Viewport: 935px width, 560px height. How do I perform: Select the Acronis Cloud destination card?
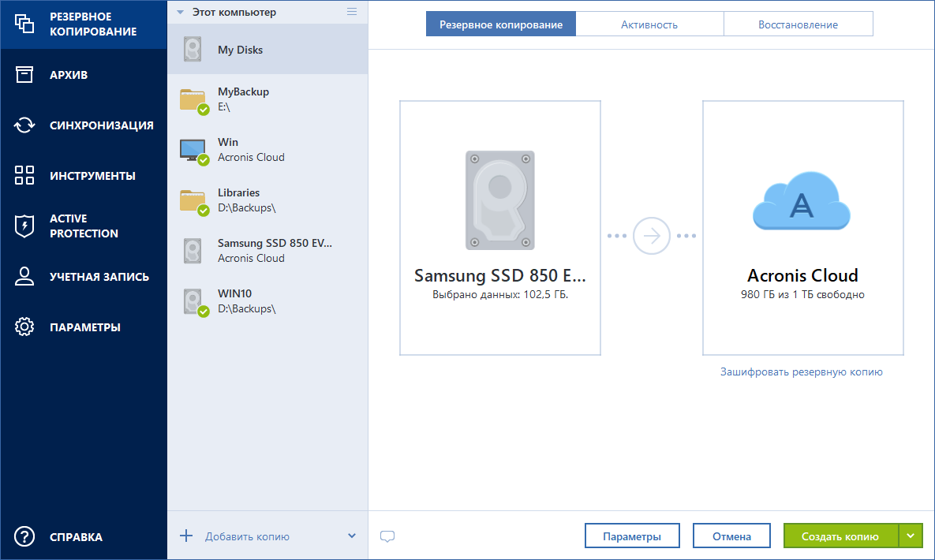802,227
